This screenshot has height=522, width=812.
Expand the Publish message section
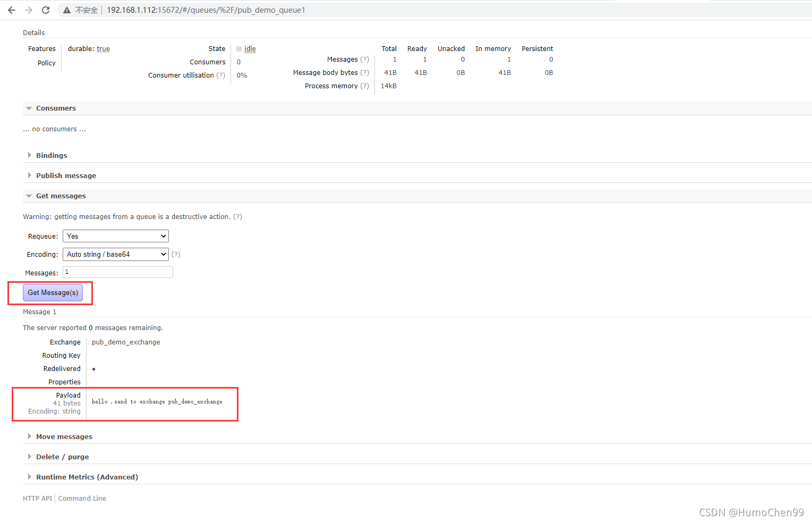click(x=66, y=176)
